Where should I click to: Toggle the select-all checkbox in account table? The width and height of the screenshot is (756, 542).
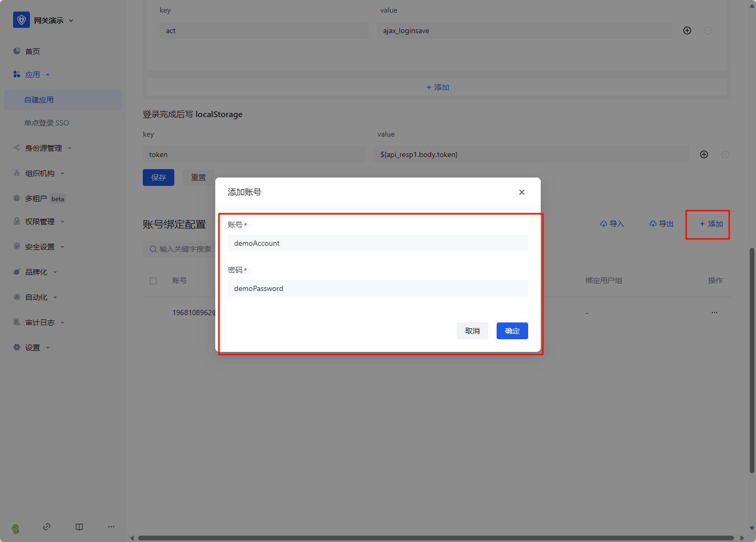coord(153,280)
